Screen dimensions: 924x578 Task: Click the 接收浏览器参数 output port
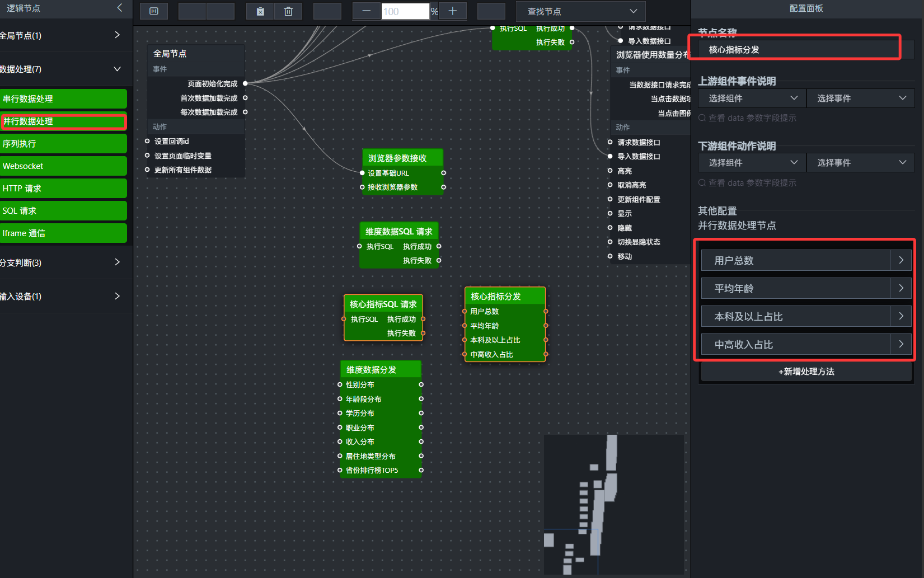coord(443,187)
